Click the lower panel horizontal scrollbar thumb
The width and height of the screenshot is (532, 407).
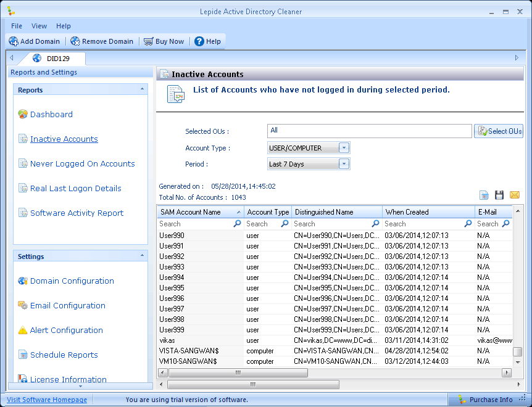coord(253,384)
